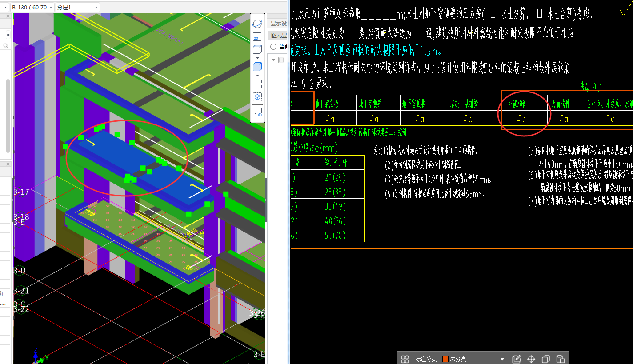This screenshot has width=633, height=364.
Task: Click the 表4.9.1 table label
Action: (591, 87)
